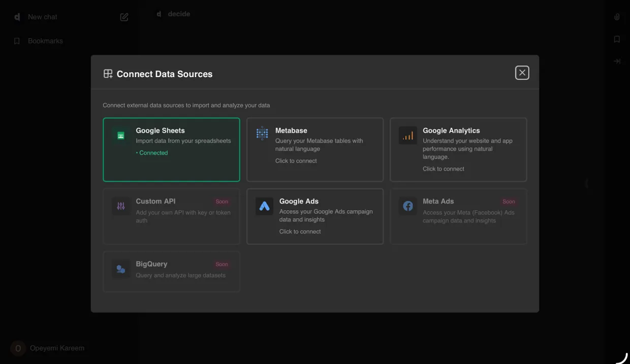Click the Google Sheets green spreadsheet icon
The width and height of the screenshot is (630, 364).
click(121, 136)
